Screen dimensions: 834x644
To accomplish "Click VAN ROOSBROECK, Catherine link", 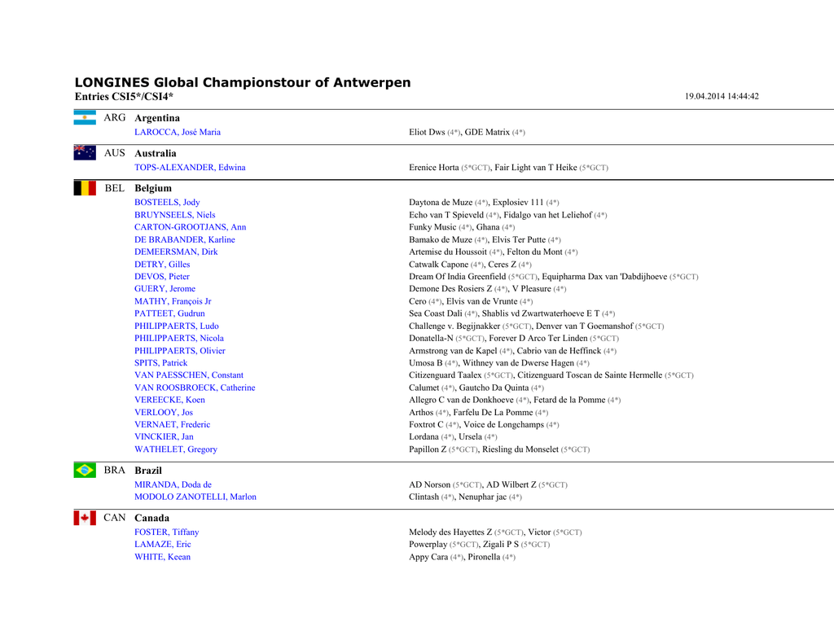I will click(195, 388).
